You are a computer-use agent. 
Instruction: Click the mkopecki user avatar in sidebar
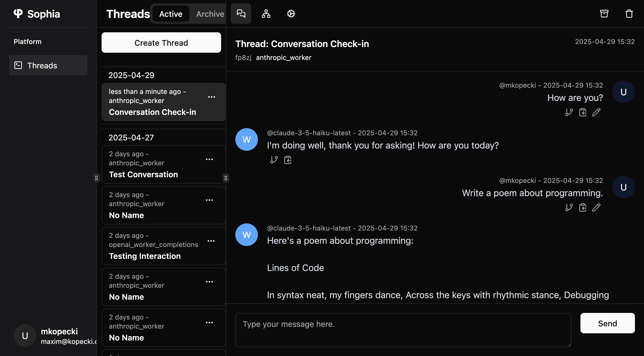pos(25,336)
